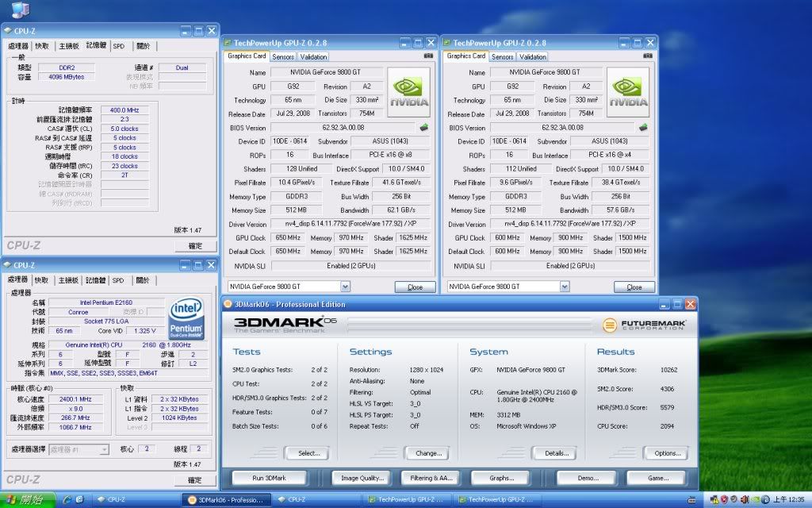This screenshot has width=812, height=508.
Task: Click 確定 in the CPU-Z memory window
Action: pyautogui.click(x=195, y=246)
